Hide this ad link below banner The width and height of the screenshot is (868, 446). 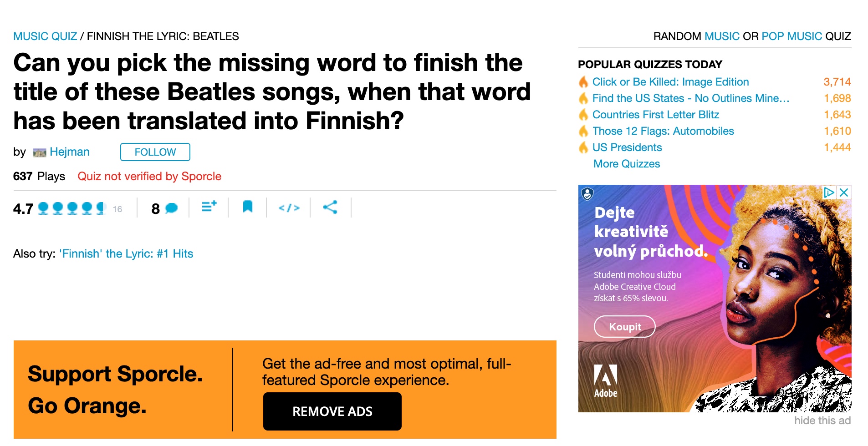(822, 421)
